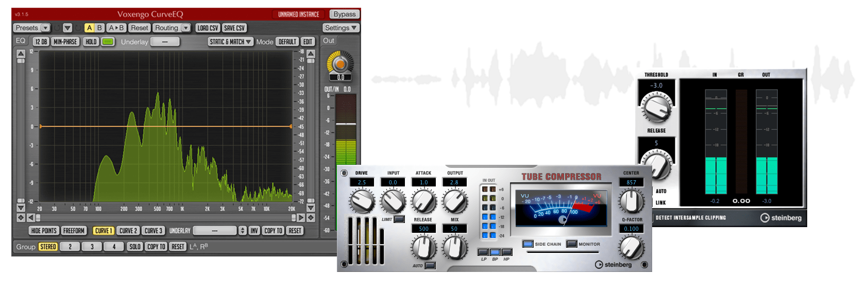
Task: Click the diamond reset icon at bottom-right of graph
Action: (311, 218)
